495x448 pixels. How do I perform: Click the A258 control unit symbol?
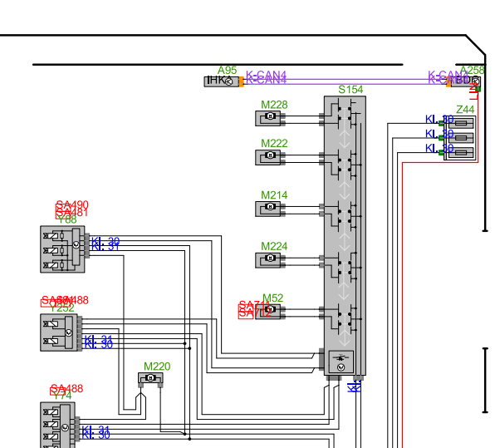click(466, 81)
